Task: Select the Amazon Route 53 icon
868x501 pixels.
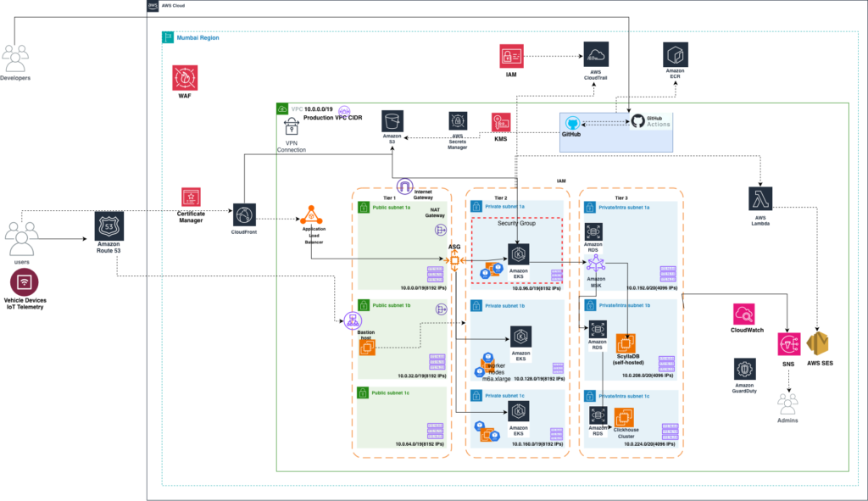Action: coord(109,225)
